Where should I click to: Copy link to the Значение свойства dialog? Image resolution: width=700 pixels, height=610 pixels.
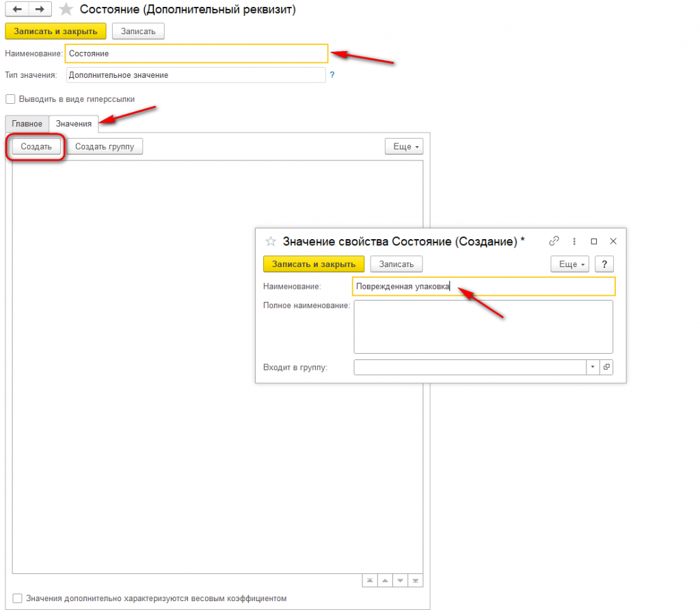coord(554,241)
